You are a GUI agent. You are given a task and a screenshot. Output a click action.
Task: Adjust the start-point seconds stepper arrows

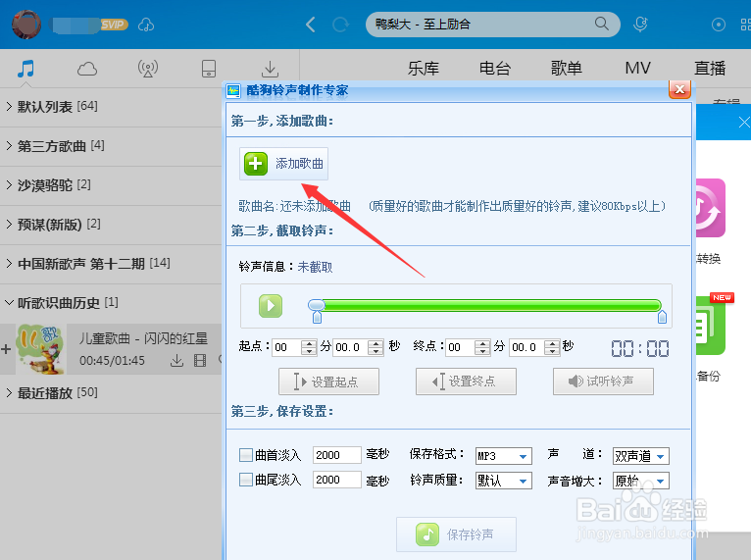tap(375, 347)
